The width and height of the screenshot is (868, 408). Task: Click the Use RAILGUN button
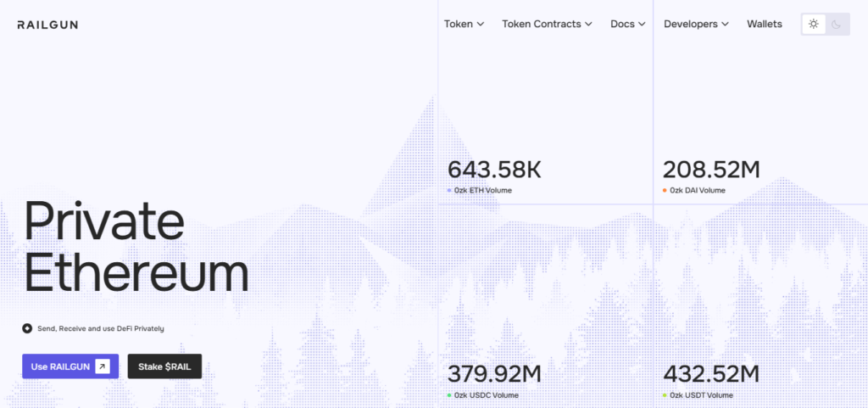pyautogui.click(x=70, y=366)
